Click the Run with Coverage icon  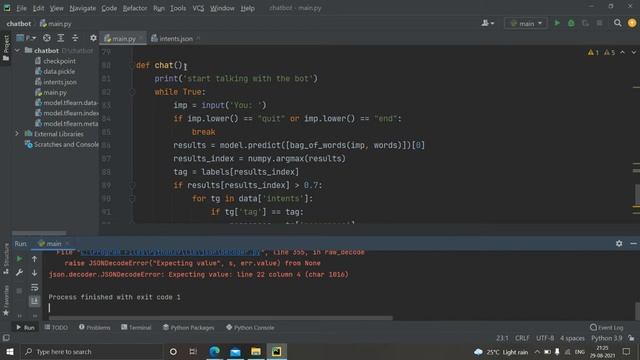(585, 23)
